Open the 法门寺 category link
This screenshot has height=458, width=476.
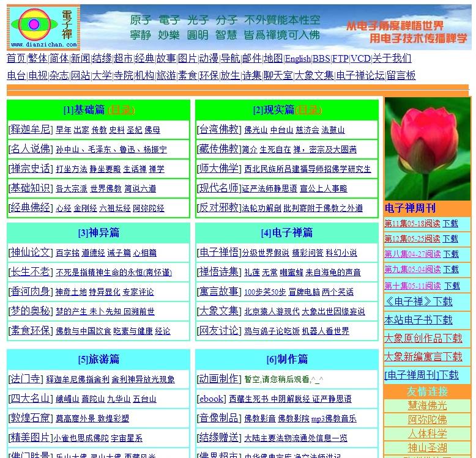click(x=26, y=379)
